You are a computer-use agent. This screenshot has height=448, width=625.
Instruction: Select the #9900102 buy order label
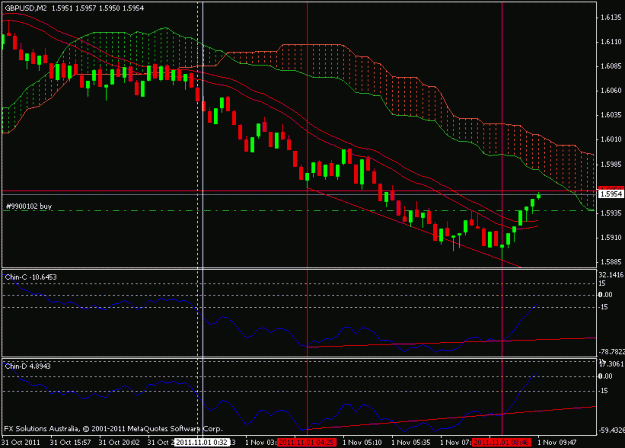29,206
